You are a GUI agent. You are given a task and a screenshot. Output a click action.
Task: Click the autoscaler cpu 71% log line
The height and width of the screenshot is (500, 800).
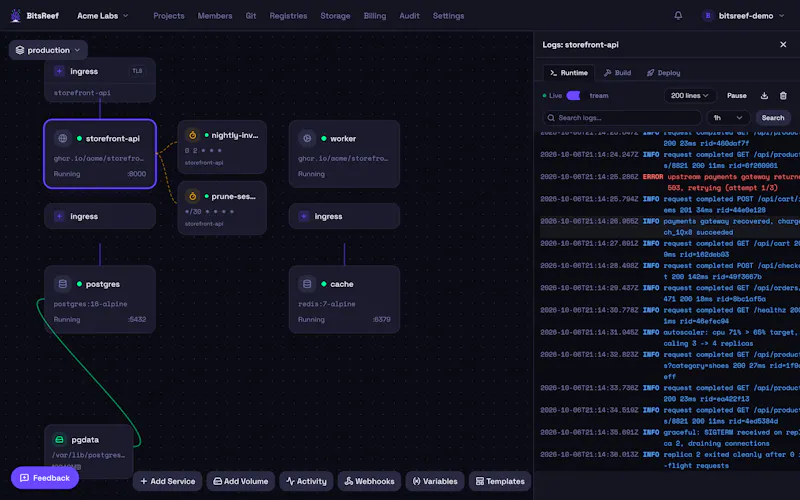point(670,338)
